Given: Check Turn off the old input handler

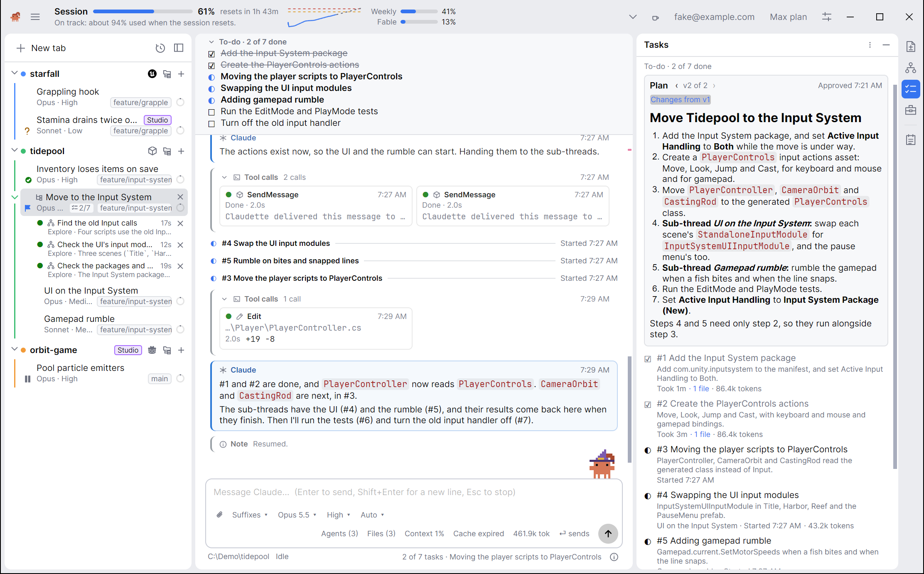Looking at the screenshot, I should [x=211, y=124].
